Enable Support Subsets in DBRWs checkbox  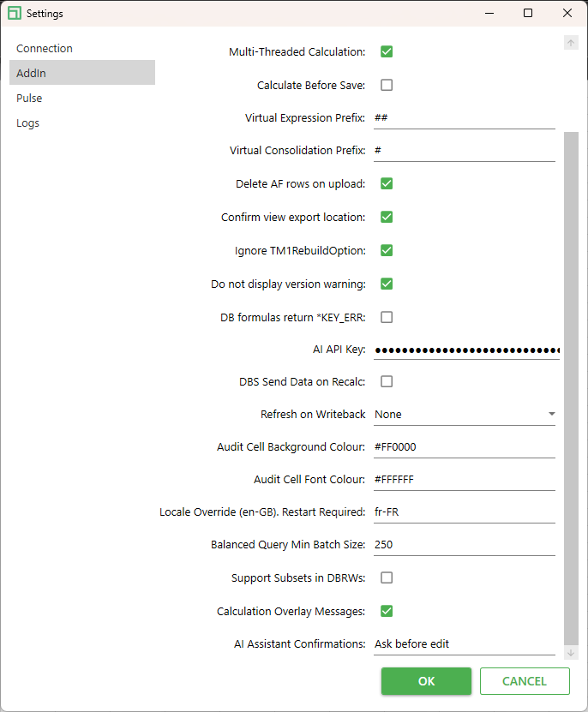point(387,577)
